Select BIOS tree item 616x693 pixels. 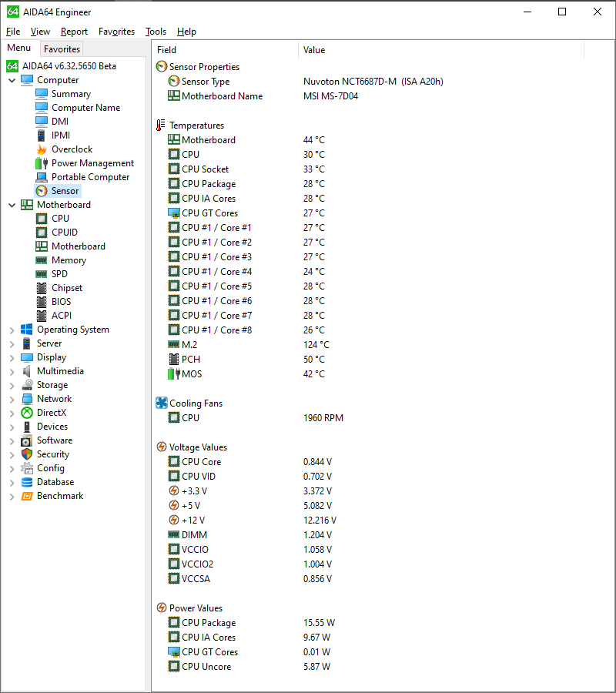coord(62,302)
